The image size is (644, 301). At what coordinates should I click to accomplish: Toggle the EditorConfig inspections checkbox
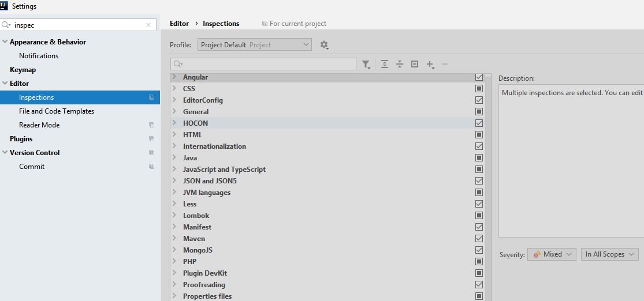pyautogui.click(x=479, y=100)
